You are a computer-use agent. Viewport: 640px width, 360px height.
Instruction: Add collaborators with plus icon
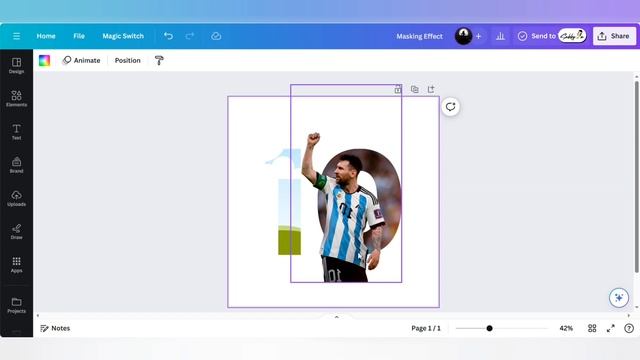click(x=478, y=36)
